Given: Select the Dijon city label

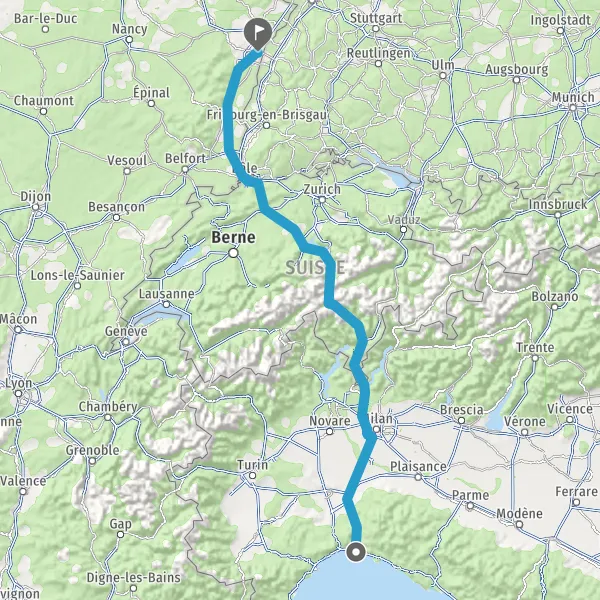Looking at the screenshot, I should tap(36, 197).
